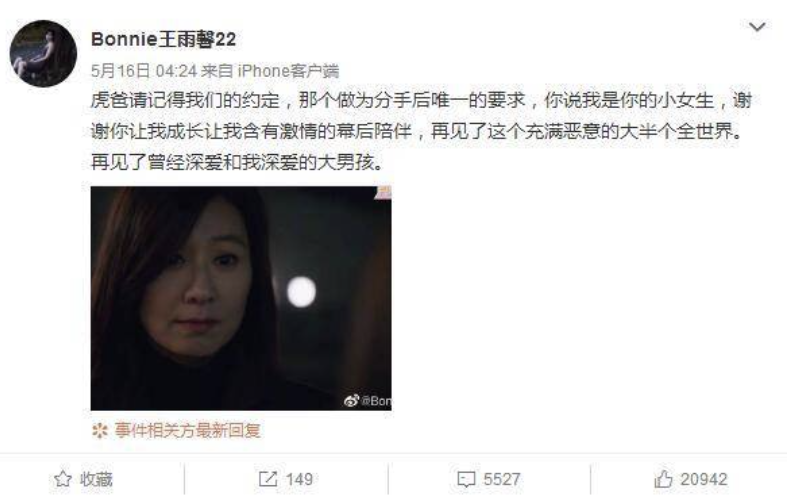790x504 pixels.
Task: Open the Bonnie王雨馨22 username link
Action: point(163,39)
